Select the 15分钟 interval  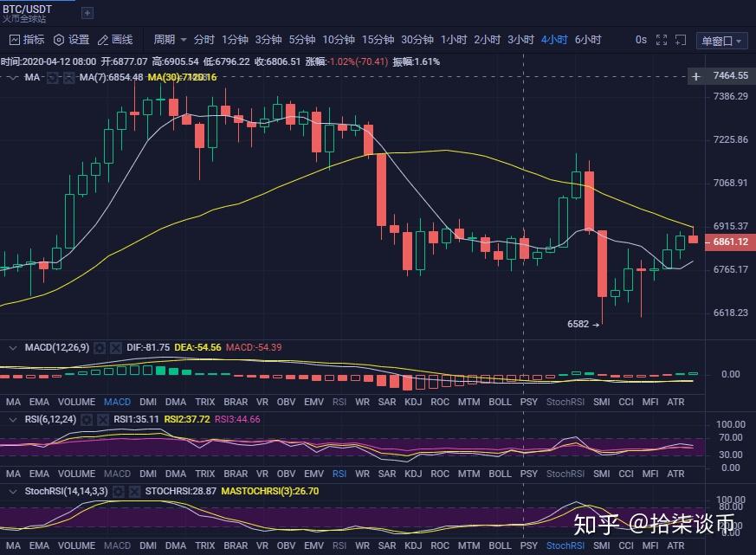tap(378, 40)
